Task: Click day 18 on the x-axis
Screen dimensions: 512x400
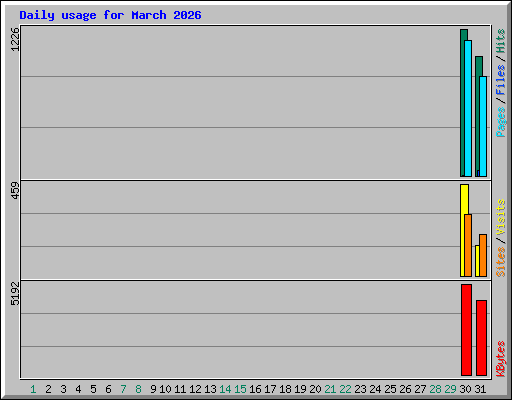Action: tap(285, 389)
